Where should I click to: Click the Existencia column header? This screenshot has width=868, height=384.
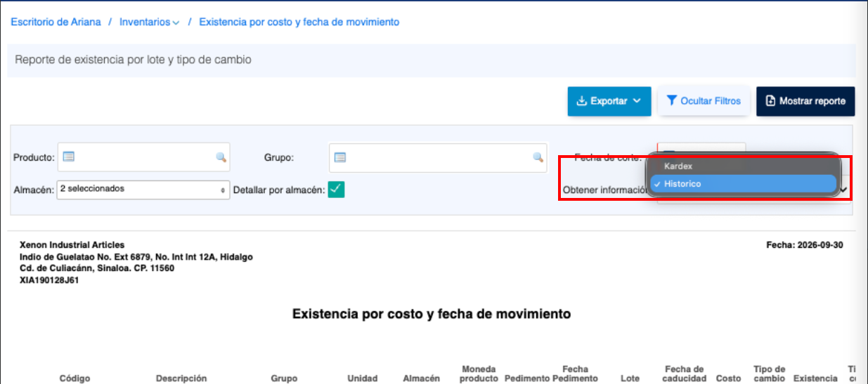[x=816, y=378]
